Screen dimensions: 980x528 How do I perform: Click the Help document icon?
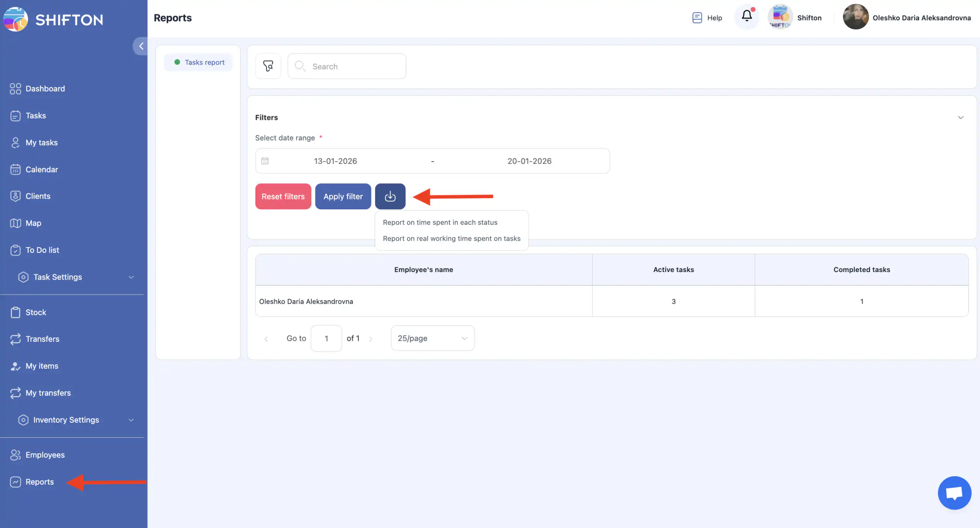click(697, 18)
